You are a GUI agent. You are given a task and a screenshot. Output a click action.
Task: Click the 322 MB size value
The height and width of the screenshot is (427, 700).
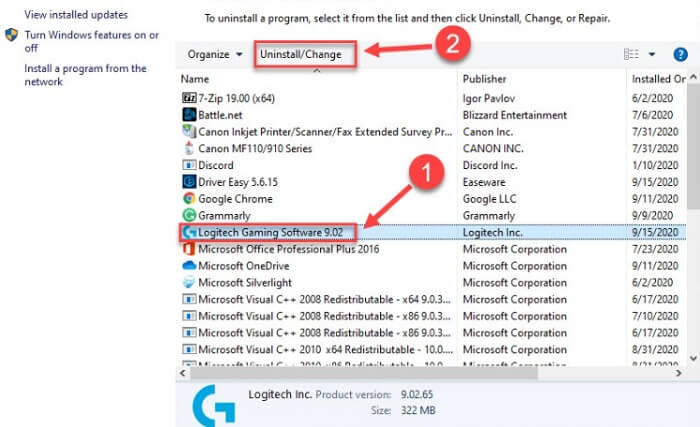tap(418, 410)
